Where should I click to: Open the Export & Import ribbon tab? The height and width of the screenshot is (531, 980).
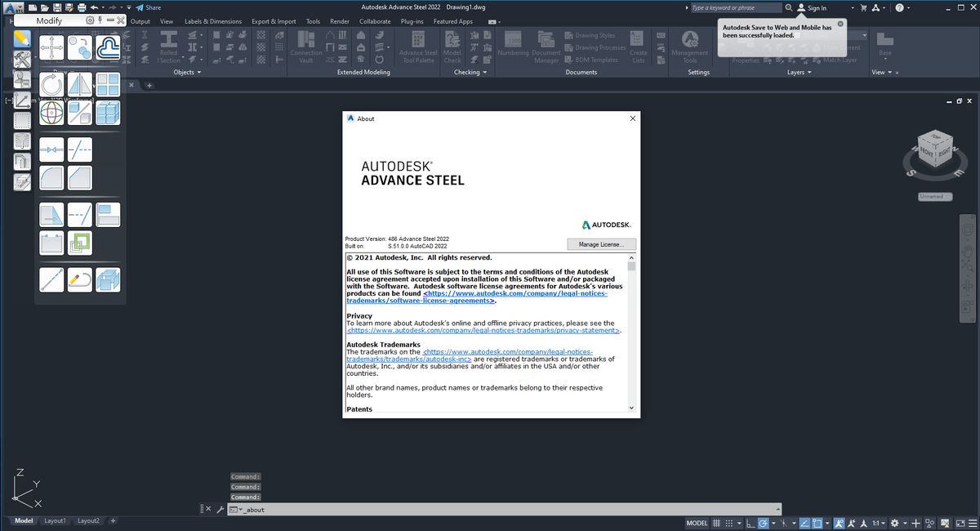click(x=274, y=21)
